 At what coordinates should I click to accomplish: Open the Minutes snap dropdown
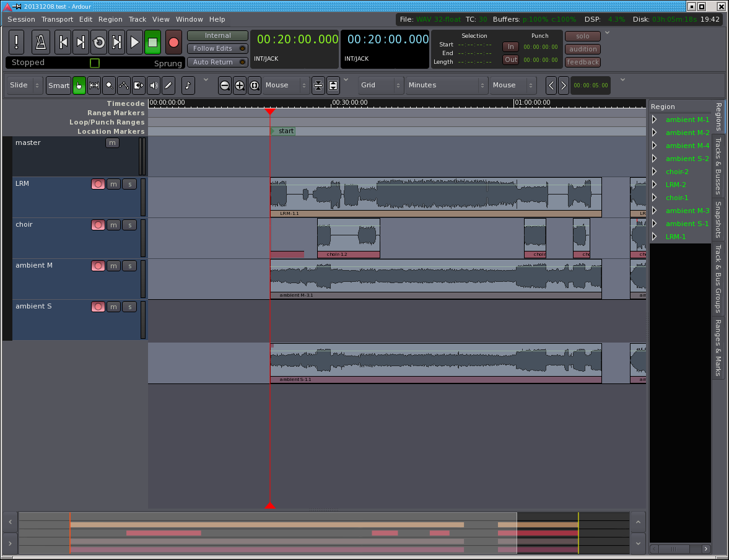(x=447, y=85)
